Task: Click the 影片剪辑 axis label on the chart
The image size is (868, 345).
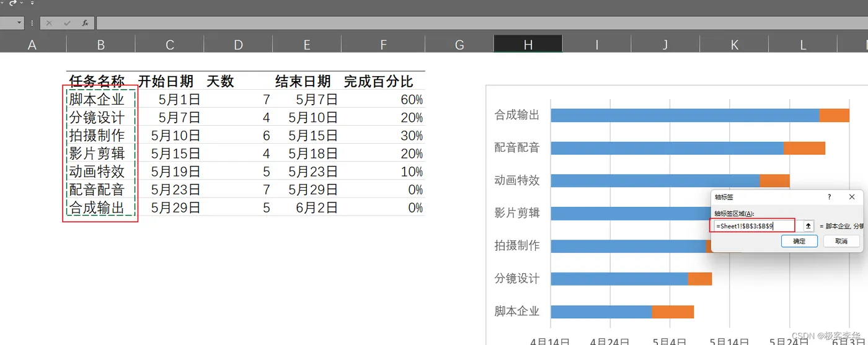Action: [517, 213]
